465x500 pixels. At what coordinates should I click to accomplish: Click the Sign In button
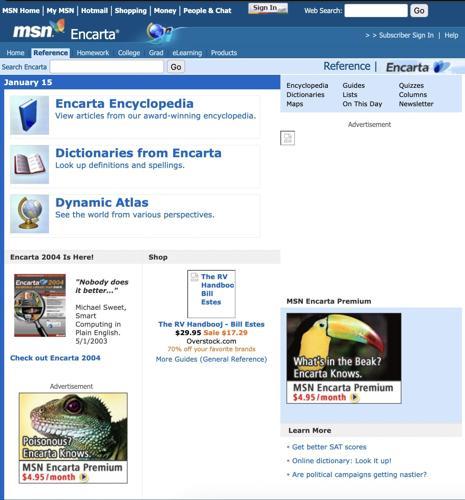click(x=268, y=8)
